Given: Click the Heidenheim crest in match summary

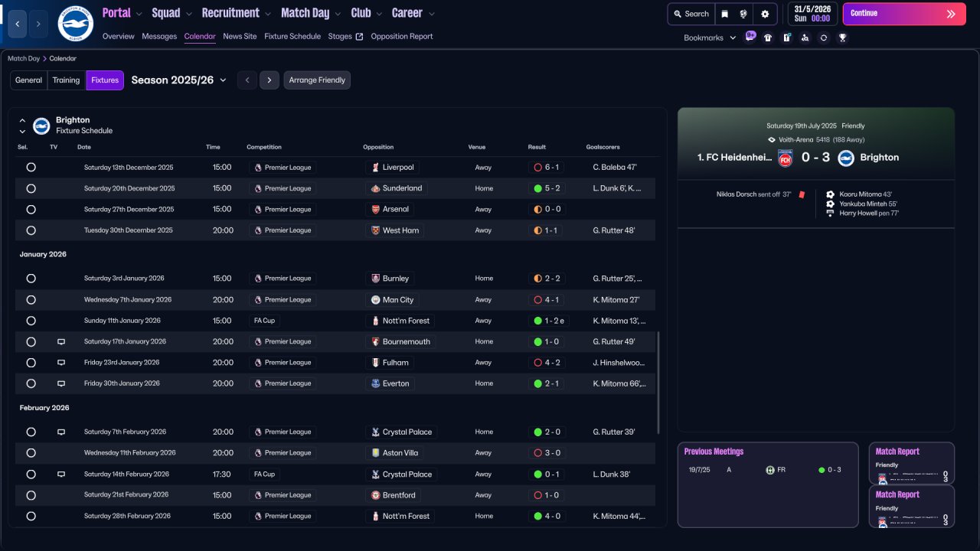Looking at the screenshot, I should pyautogui.click(x=785, y=158).
